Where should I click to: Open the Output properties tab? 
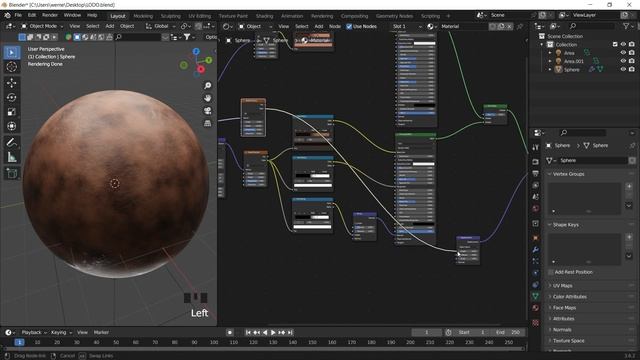click(536, 174)
